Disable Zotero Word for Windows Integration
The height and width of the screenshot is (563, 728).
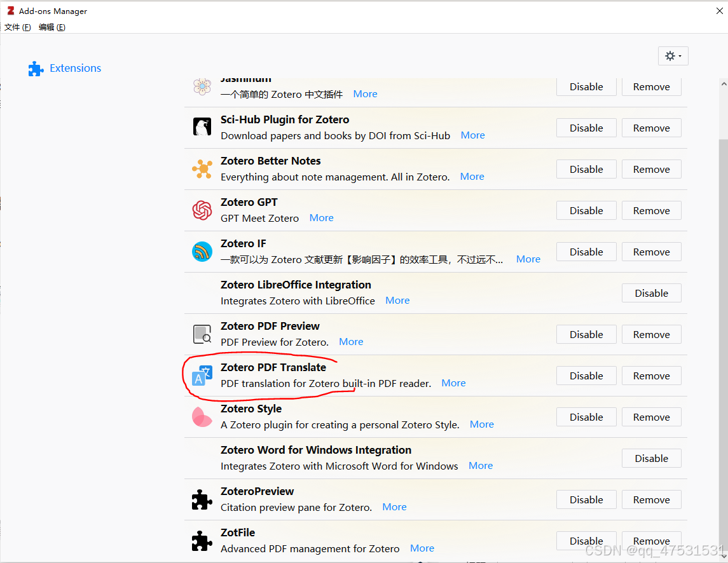point(652,459)
